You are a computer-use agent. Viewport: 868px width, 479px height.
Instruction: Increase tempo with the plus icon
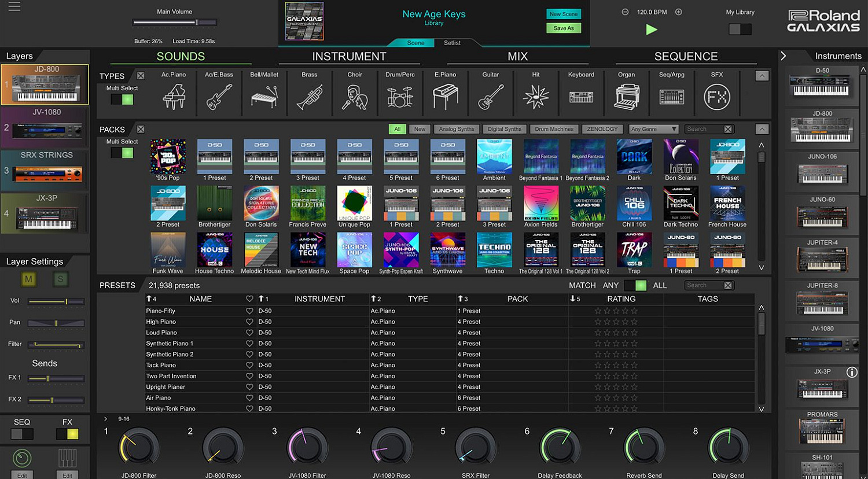click(679, 12)
